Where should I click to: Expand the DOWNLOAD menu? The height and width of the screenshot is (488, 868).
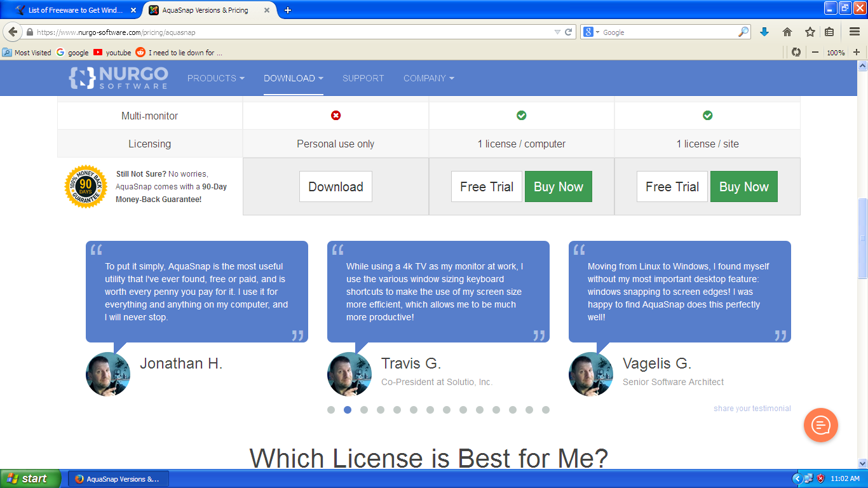pos(294,78)
